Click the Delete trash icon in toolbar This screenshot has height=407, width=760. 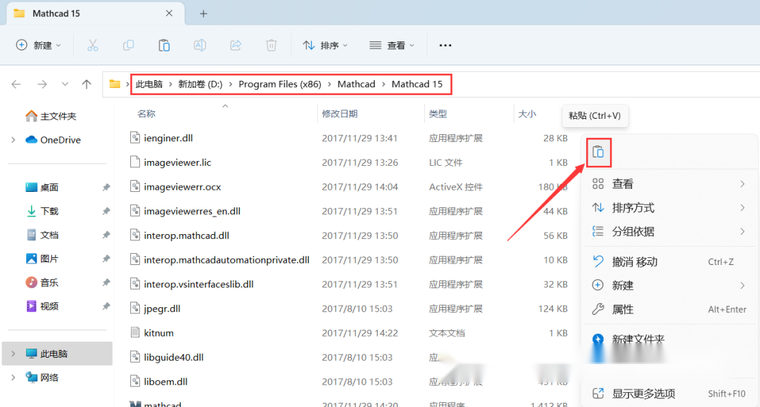click(x=271, y=45)
